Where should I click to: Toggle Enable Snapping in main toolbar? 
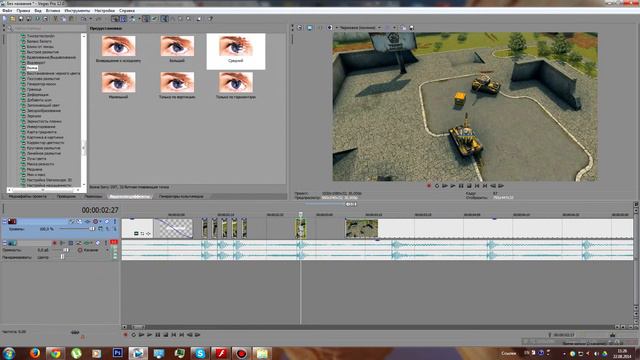pos(115,19)
